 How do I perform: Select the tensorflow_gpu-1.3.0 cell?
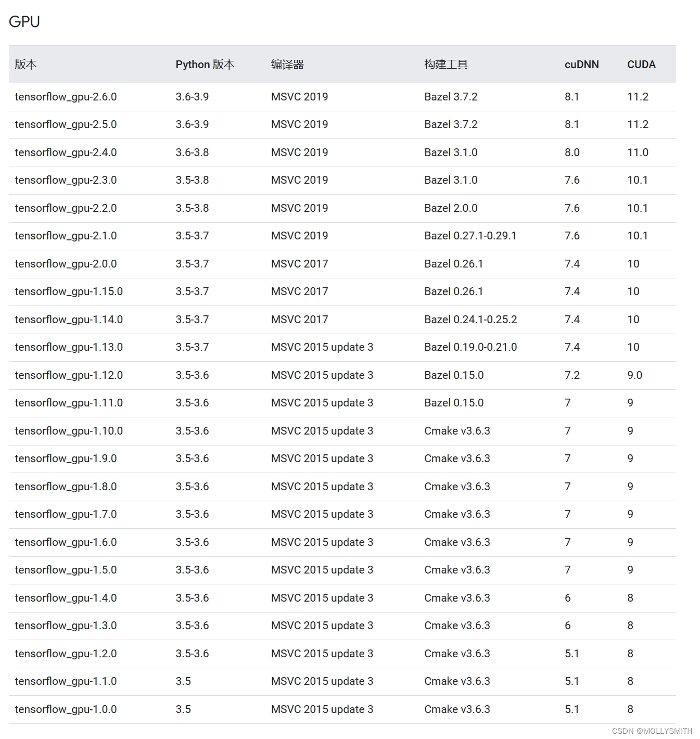click(66, 626)
